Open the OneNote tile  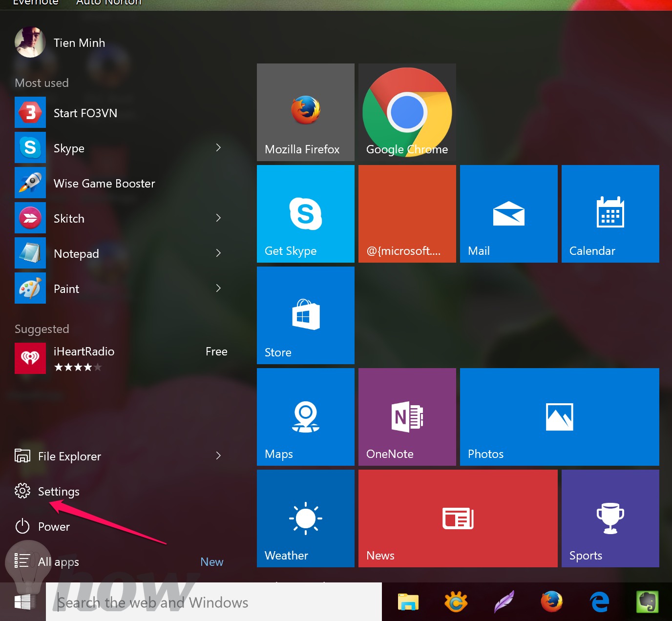click(x=407, y=417)
